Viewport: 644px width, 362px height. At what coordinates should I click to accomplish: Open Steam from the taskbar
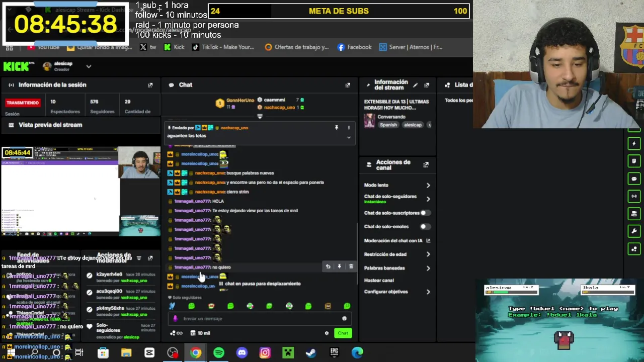[x=311, y=352]
